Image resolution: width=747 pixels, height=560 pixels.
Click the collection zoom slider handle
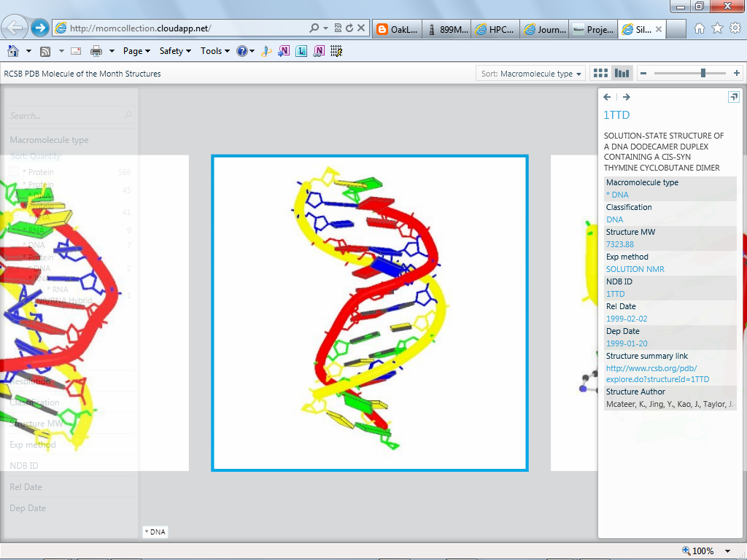pos(703,74)
